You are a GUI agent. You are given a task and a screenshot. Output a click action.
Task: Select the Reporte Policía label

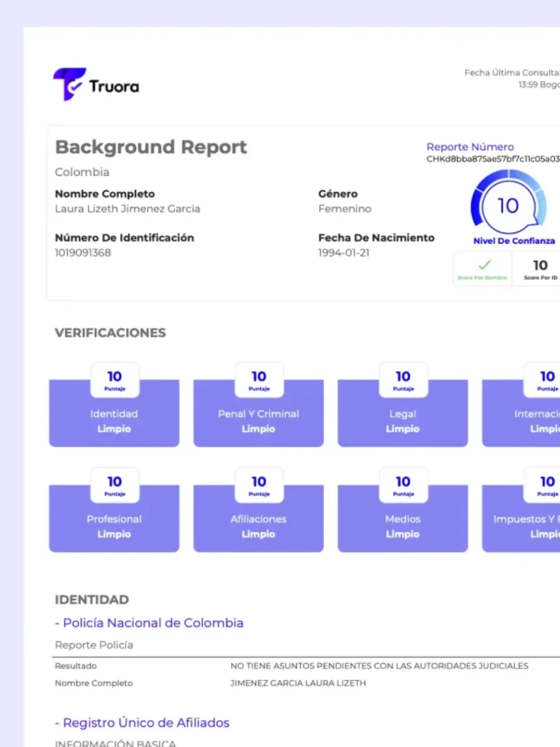94,645
